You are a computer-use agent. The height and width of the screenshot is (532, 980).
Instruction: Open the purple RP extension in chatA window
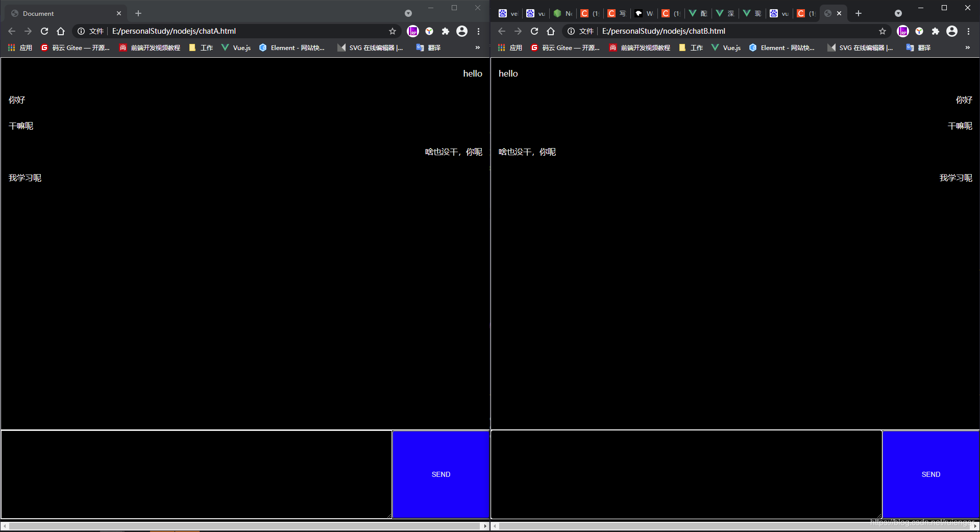[413, 31]
